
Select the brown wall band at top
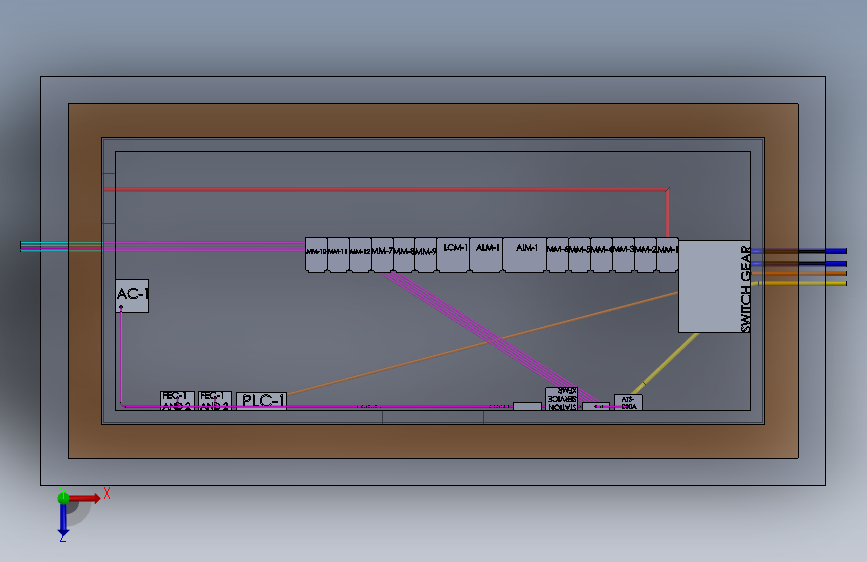tap(433, 121)
